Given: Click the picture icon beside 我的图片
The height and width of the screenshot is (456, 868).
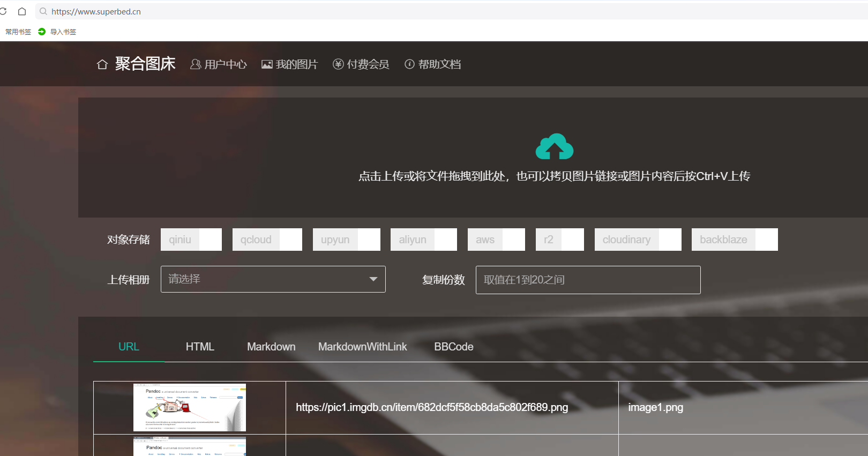Looking at the screenshot, I should point(267,64).
